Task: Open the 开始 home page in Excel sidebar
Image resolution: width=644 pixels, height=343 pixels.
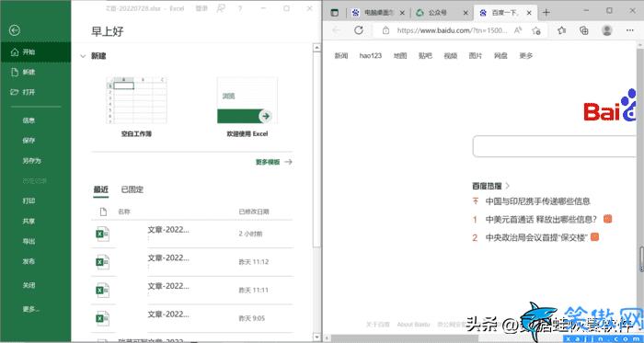Action: click(35, 52)
